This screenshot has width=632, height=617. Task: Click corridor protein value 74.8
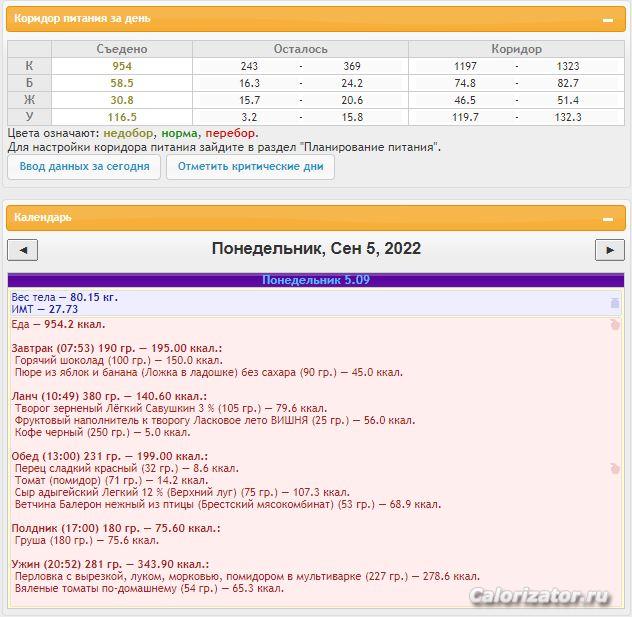tap(465, 83)
